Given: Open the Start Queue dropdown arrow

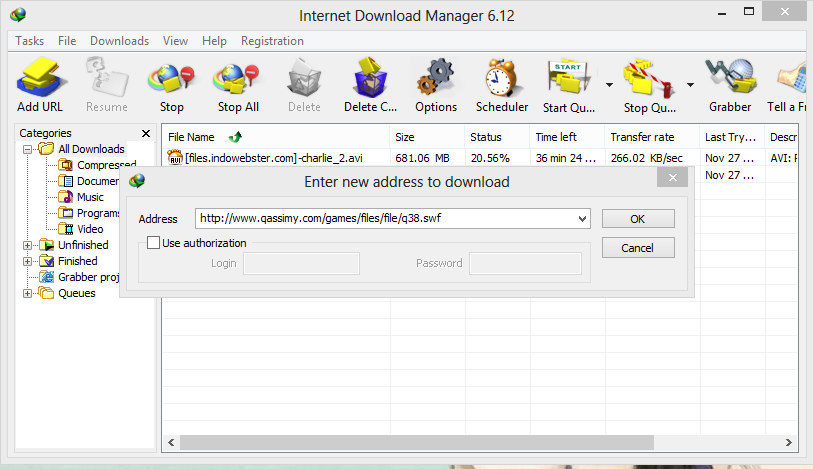Looking at the screenshot, I should (x=609, y=84).
